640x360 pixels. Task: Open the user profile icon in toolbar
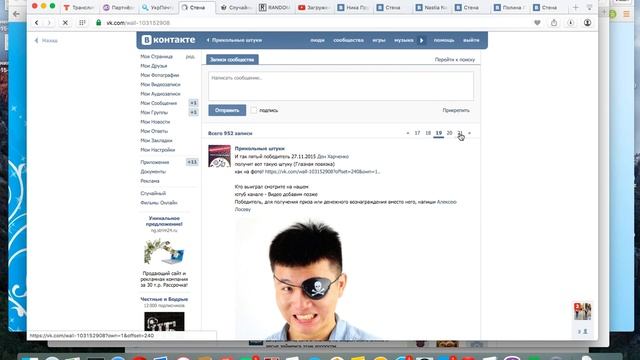pos(587,23)
